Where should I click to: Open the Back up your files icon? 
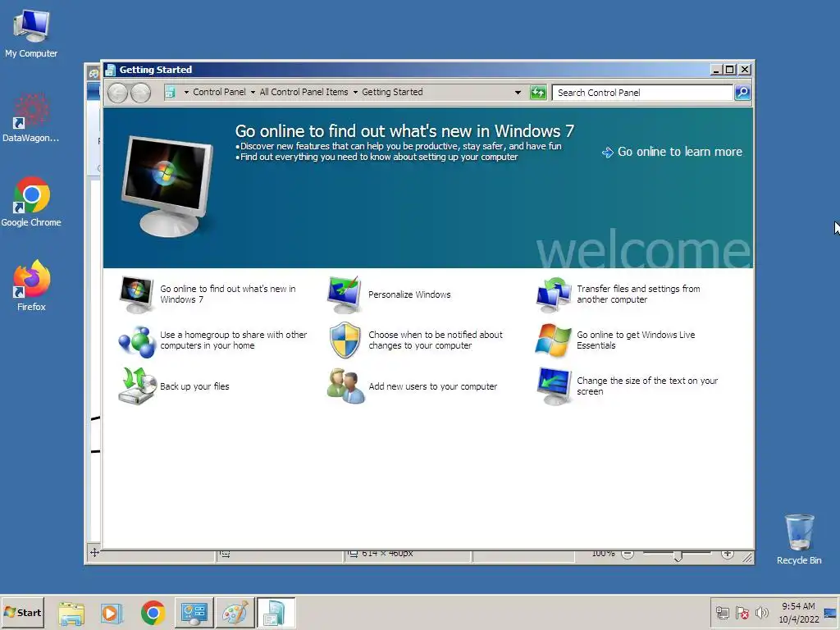click(136, 386)
